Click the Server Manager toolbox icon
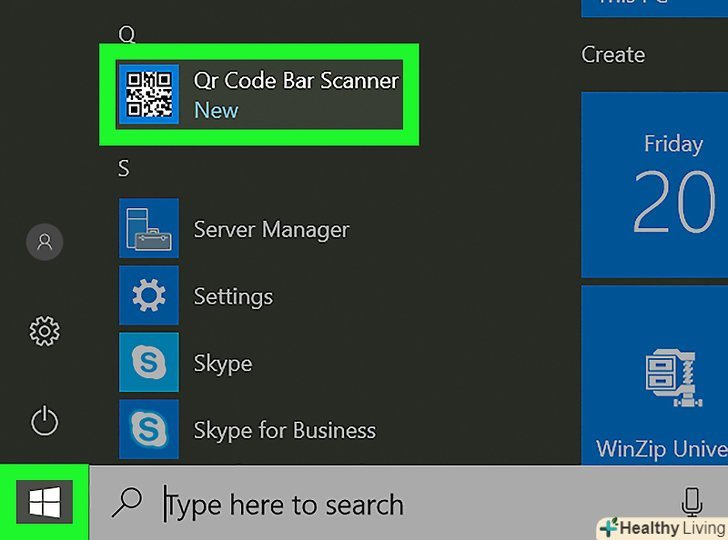Image resolution: width=728 pixels, height=540 pixels. 148,229
